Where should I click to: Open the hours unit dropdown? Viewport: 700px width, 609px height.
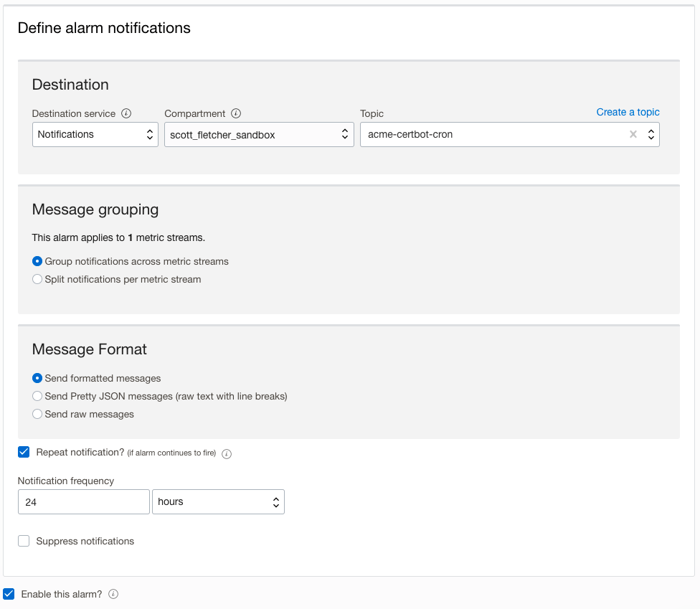pyautogui.click(x=218, y=502)
